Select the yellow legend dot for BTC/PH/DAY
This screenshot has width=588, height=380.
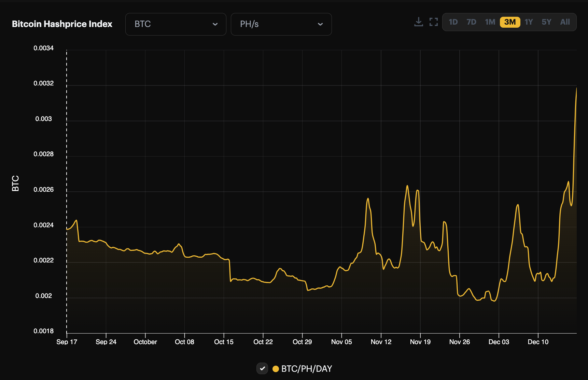[x=276, y=369]
